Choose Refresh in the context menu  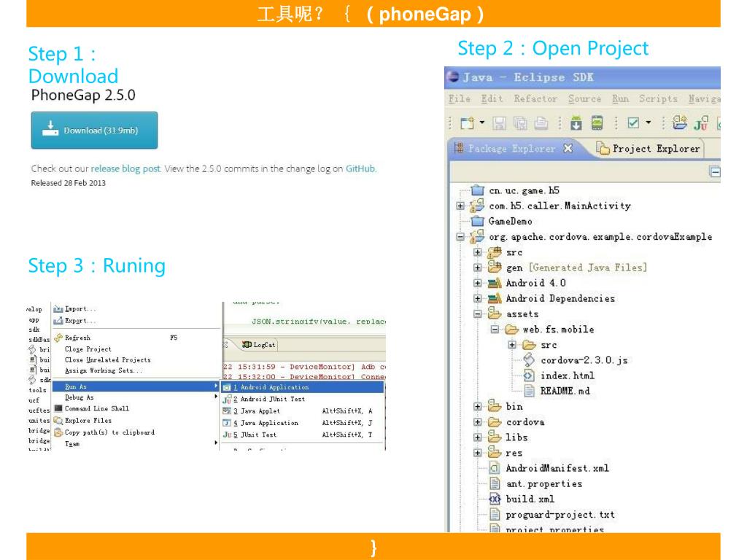pos(77,338)
